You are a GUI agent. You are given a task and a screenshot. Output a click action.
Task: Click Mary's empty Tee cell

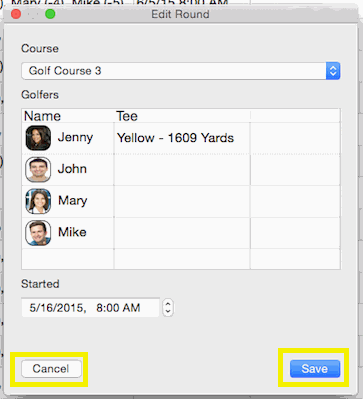pos(182,201)
